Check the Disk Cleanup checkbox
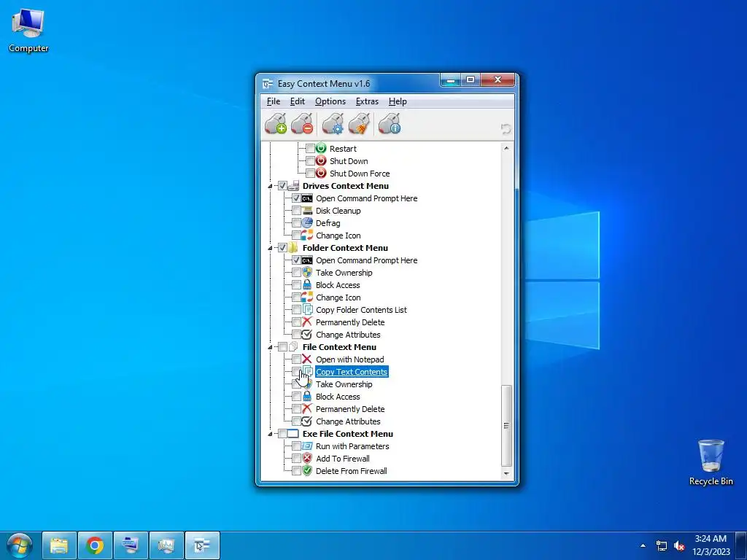This screenshot has height=560, width=747. [x=296, y=211]
